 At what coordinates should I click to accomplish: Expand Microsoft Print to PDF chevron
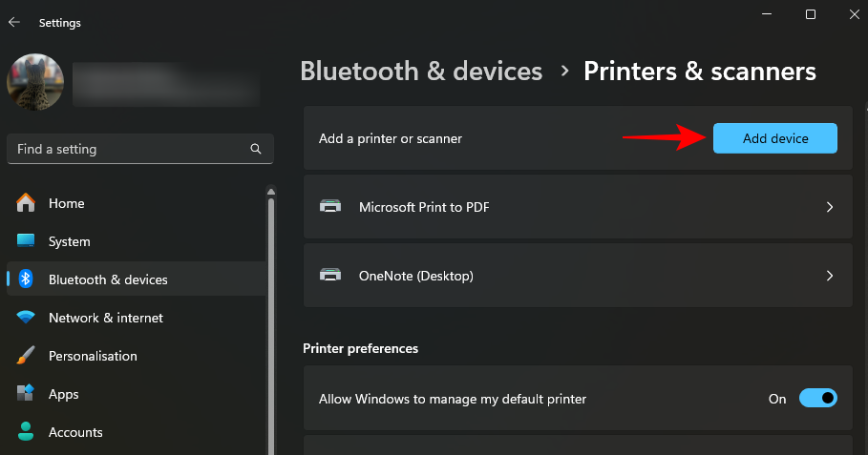pos(829,206)
